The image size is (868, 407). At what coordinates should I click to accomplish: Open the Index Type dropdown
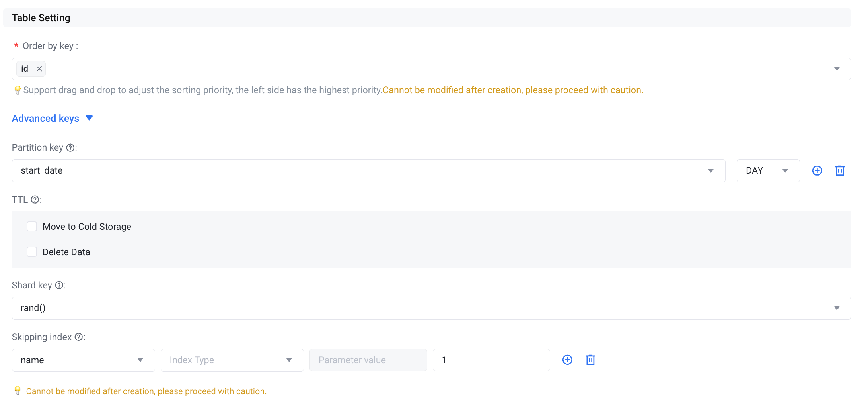pyautogui.click(x=232, y=360)
